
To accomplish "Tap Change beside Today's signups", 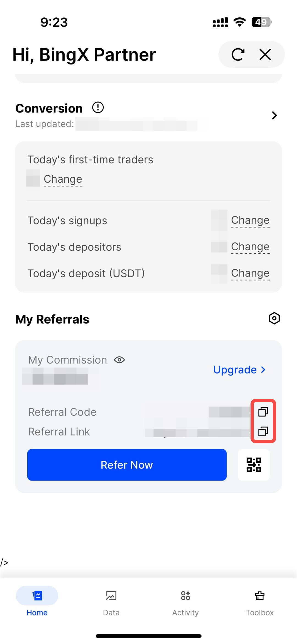I will [250, 220].
